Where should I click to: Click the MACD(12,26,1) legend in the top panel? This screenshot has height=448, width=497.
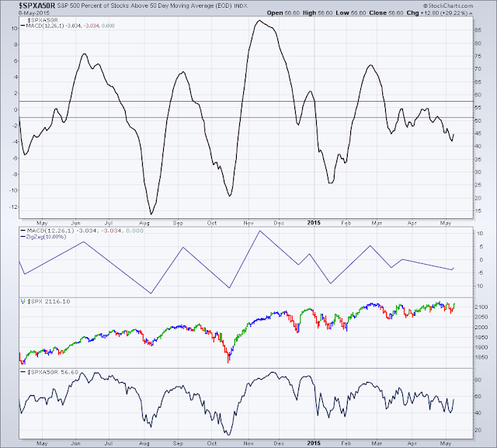(x=68, y=26)
